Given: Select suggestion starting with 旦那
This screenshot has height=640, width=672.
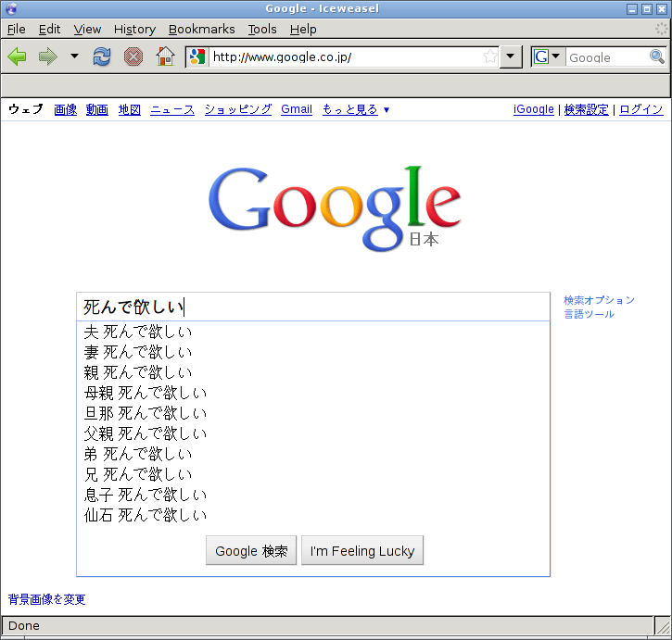Looking at the screenshot, I should [x=313, y=413].
